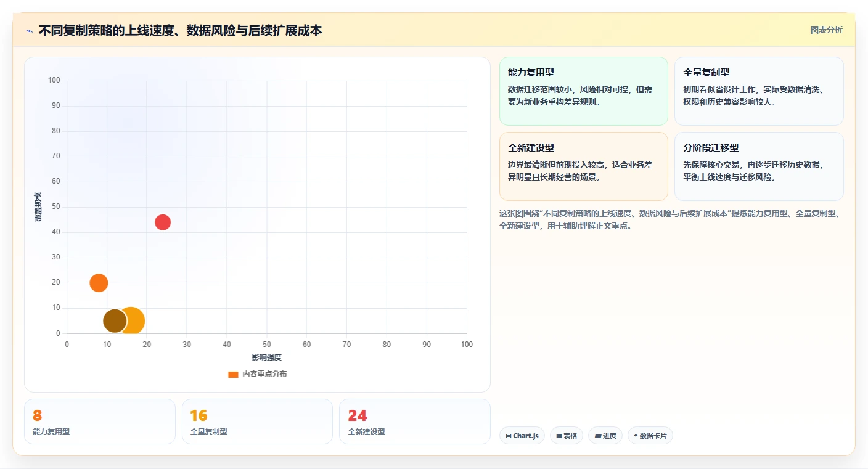Click the 全新建设型 label under number 24
Viewport: 868px width, 469px height.
(x=366, y=432)
